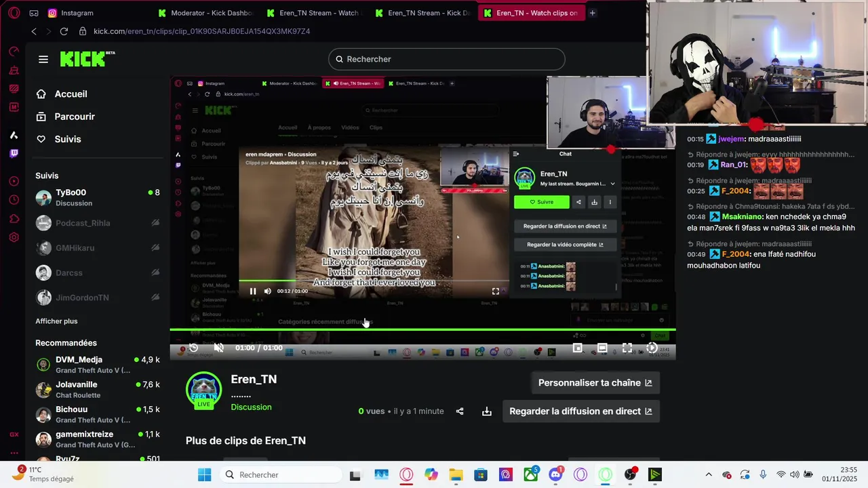Open clip player playback settings
This screenshot has height=488, width=868.
[x=652, y=348]
